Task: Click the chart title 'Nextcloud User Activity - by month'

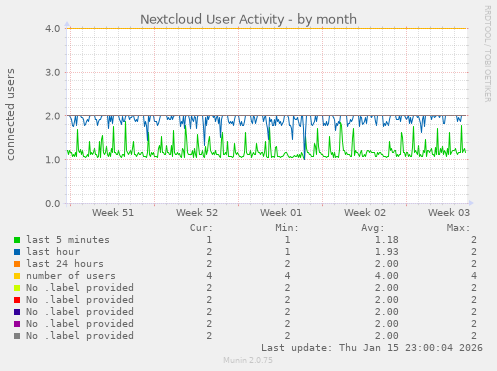Action: [x=248, y=19]
